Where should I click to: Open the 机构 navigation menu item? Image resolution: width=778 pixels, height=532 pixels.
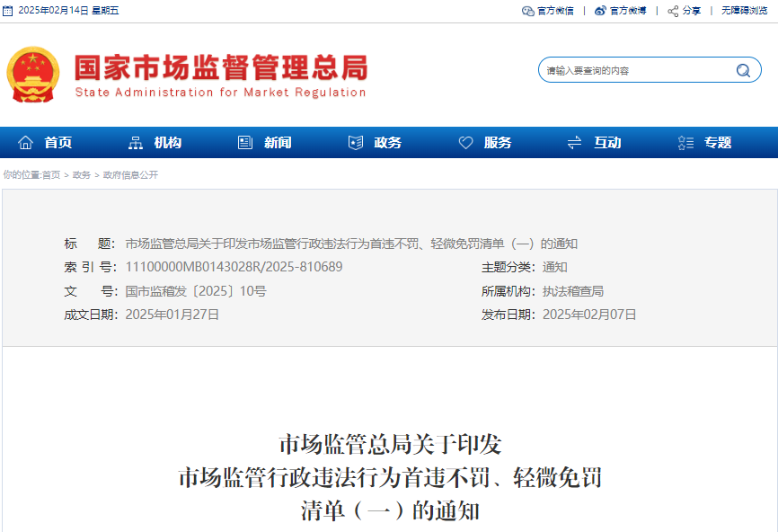tap(168, 143)
